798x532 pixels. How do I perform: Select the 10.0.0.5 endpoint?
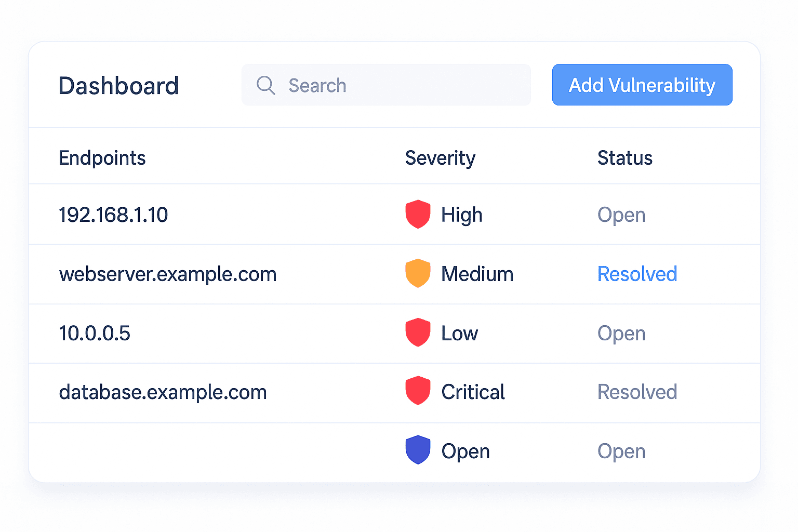pyautogui.click(x=95, y=333)
